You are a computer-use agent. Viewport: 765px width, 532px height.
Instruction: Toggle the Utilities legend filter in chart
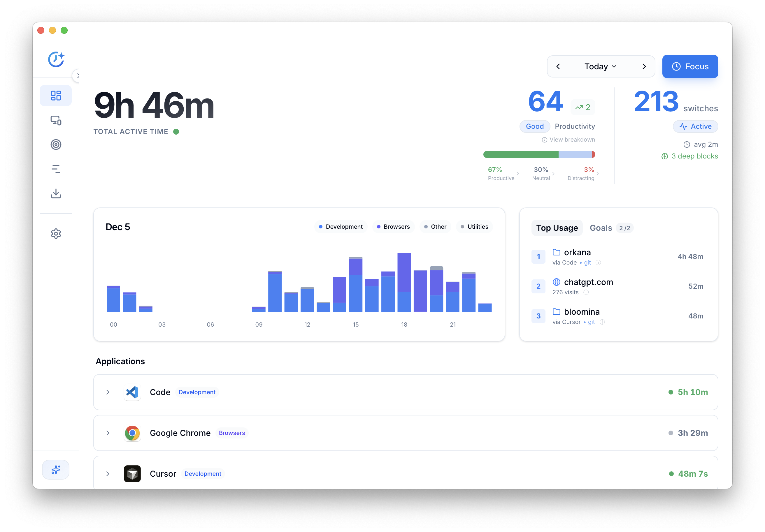coord(474,227)
